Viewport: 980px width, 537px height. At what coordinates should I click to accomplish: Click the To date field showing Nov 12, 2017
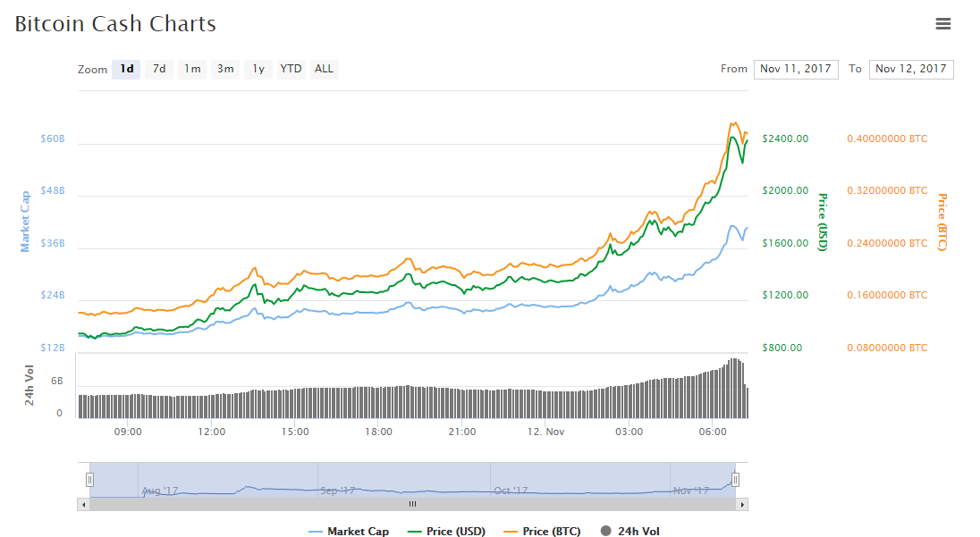910,69
